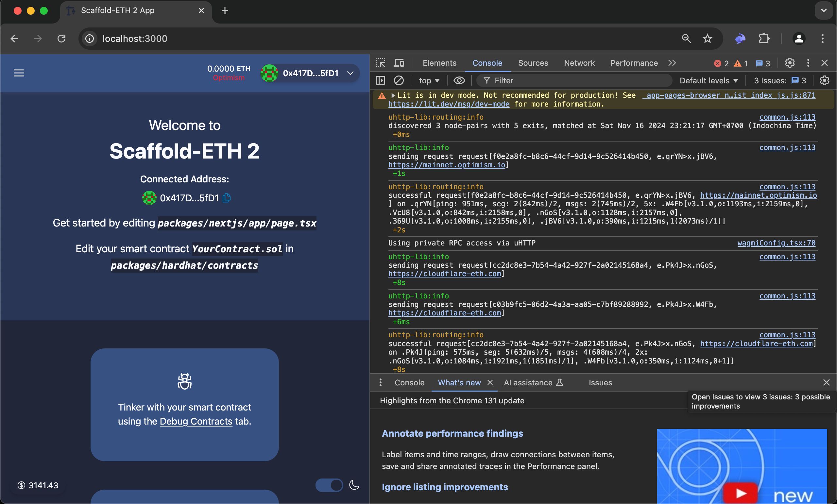837x504 pixels.
Task: Switch to the Network tab
Action: (579, 63)
